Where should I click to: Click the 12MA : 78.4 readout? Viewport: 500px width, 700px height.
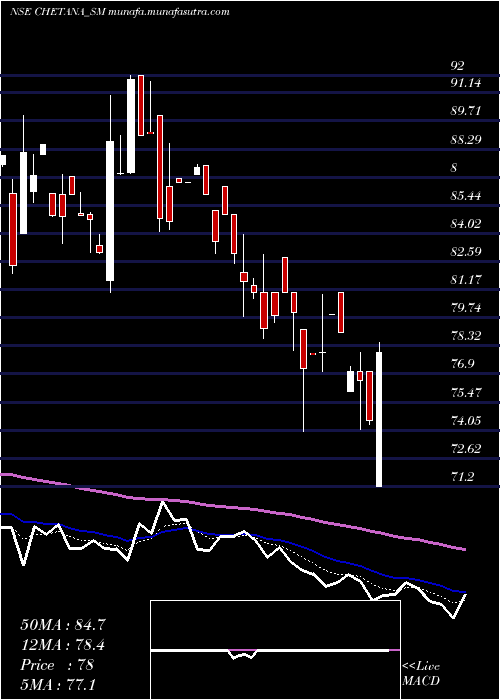point(63,645)
